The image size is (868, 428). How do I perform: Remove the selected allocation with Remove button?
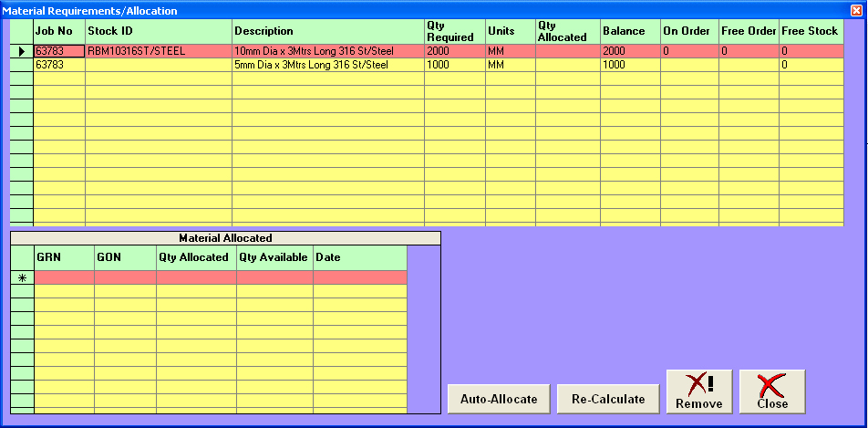coord(699,391)
